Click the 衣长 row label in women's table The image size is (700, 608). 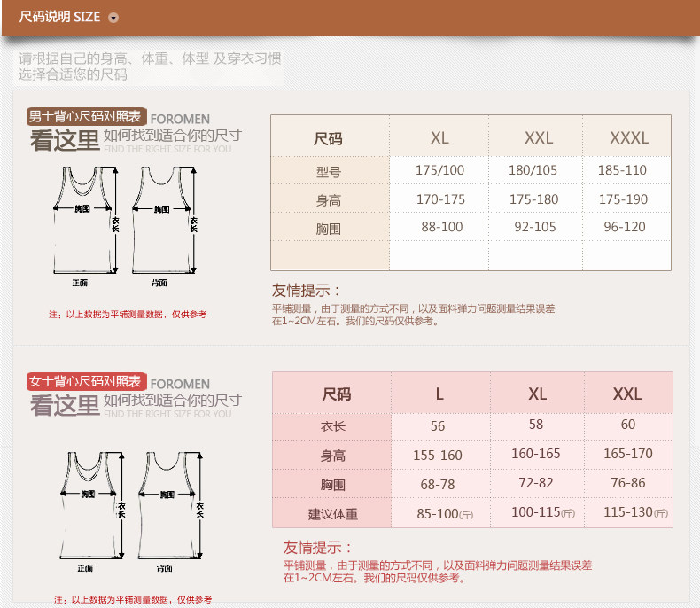click(332, 426)
